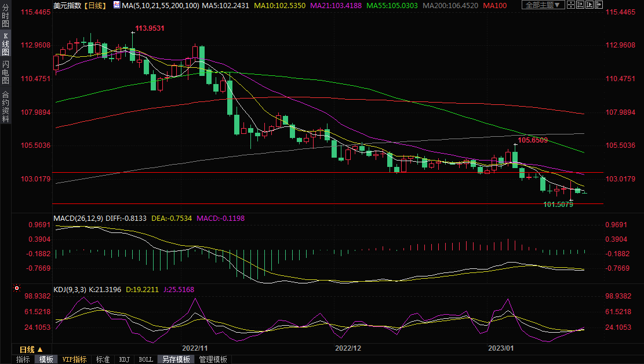644x364 pixels.
Task: Toggle the 模板 template tab at bottom
Action: pos(46,359)
